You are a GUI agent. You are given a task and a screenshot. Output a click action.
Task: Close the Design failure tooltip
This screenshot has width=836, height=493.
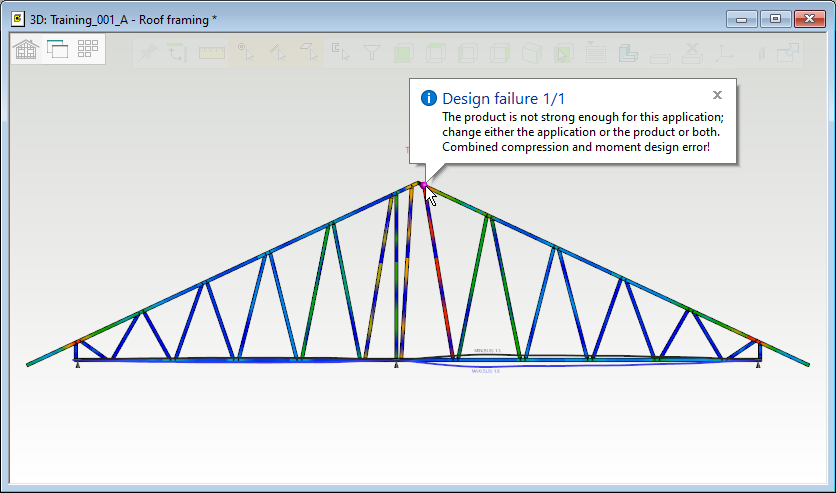click(717, 95)
